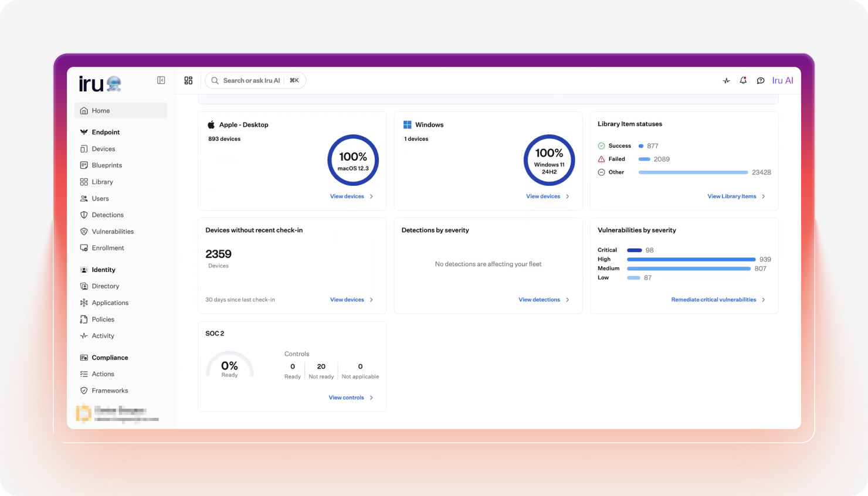Click the activity pulse icon in header
This screenshot has width=868, height=496.
[x=726, y=81]
